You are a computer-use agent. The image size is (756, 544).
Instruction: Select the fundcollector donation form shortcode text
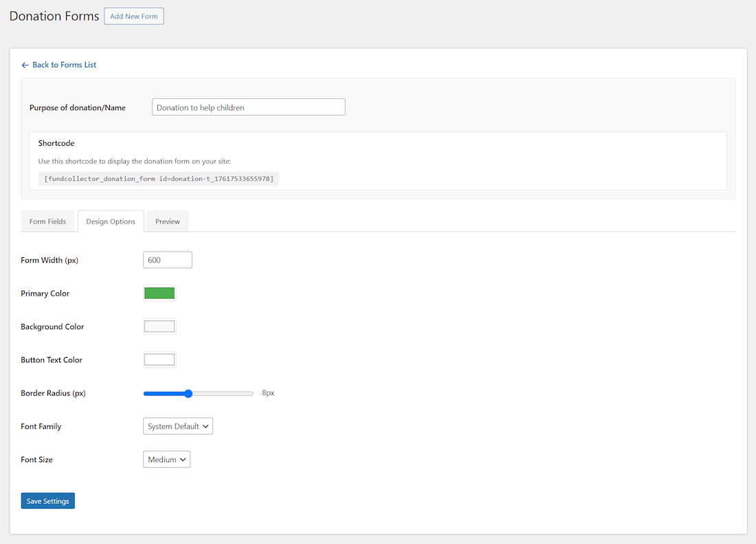tap(159, 178)
